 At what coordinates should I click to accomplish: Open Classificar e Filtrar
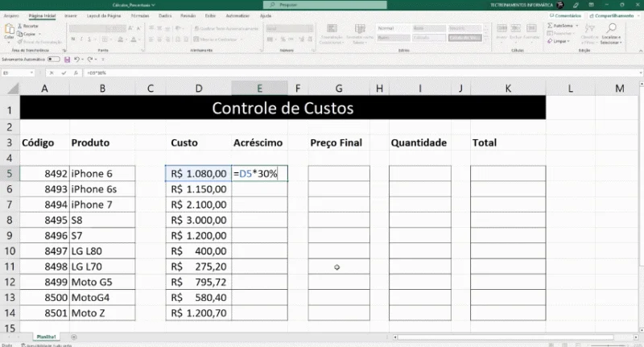coord(590,33)
